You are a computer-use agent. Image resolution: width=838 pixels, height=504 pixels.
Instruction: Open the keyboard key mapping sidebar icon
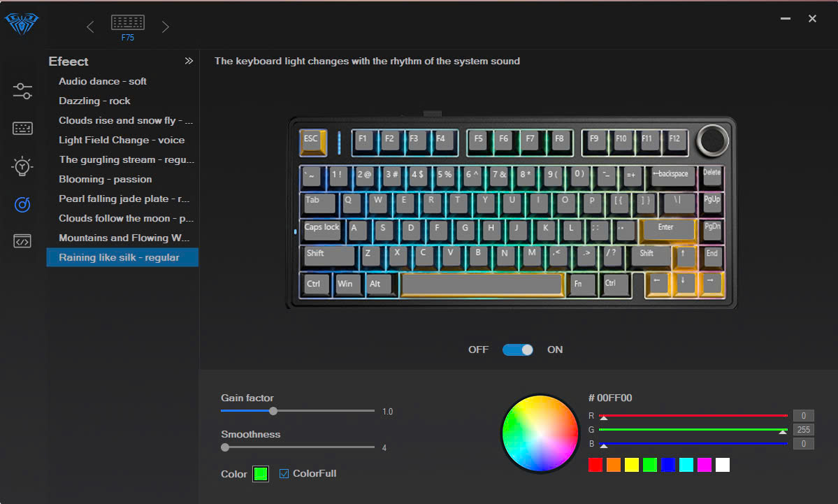22,129
